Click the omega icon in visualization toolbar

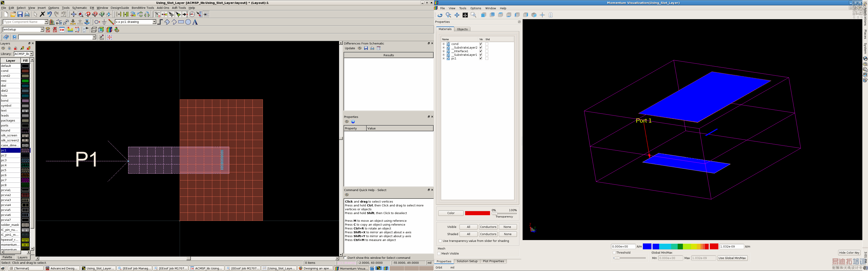551,15
